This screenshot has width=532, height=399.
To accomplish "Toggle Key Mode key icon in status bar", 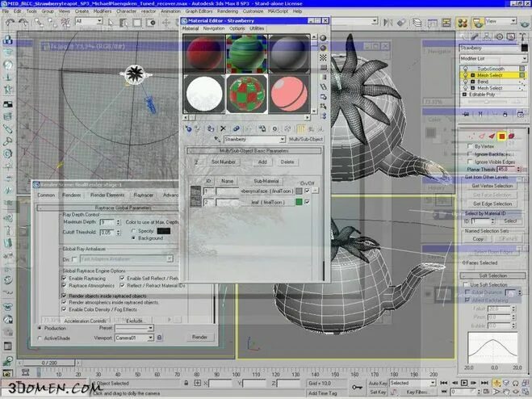I will pos(357,387).
